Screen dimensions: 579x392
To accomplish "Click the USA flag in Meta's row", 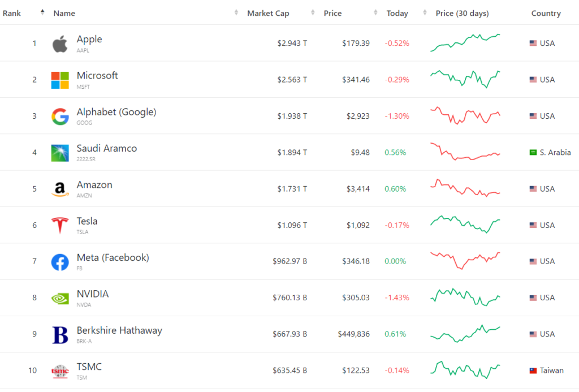I will coord(533,261).
